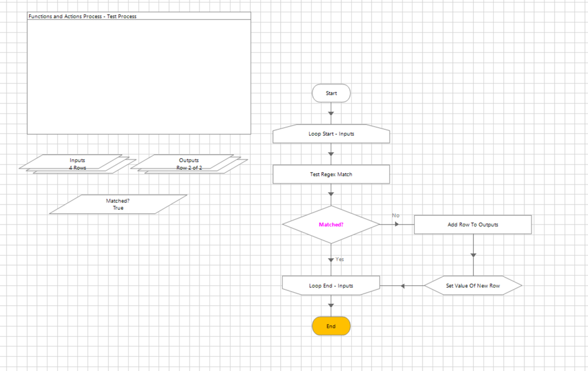Select the Start stage
Image resolution: width=588 pixels, height=371 pixels.
click(x=331, y=93)
